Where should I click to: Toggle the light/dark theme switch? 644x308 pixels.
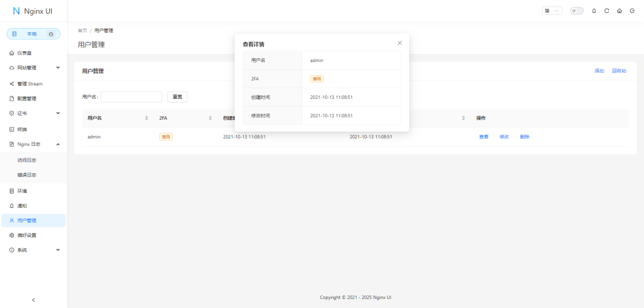577,11
